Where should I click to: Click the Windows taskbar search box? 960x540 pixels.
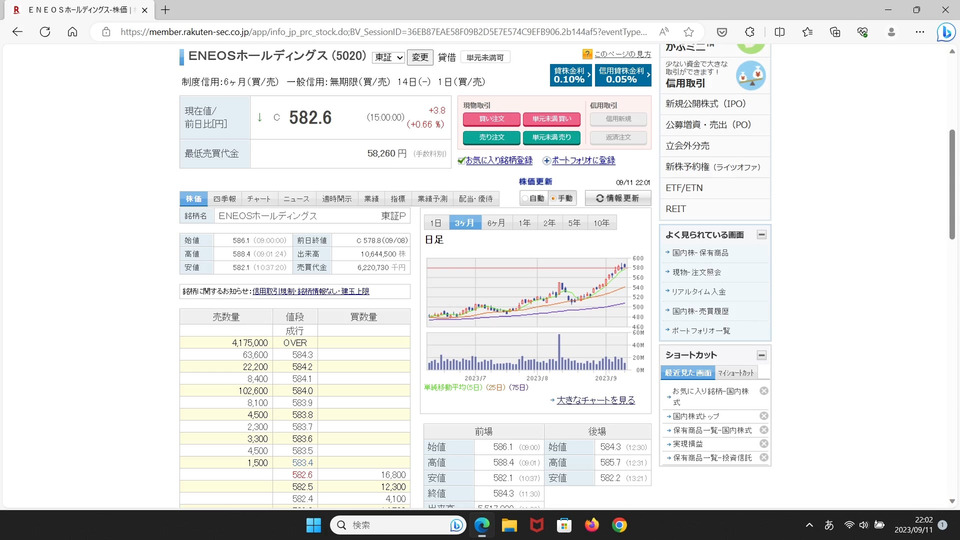coord(398,525)
